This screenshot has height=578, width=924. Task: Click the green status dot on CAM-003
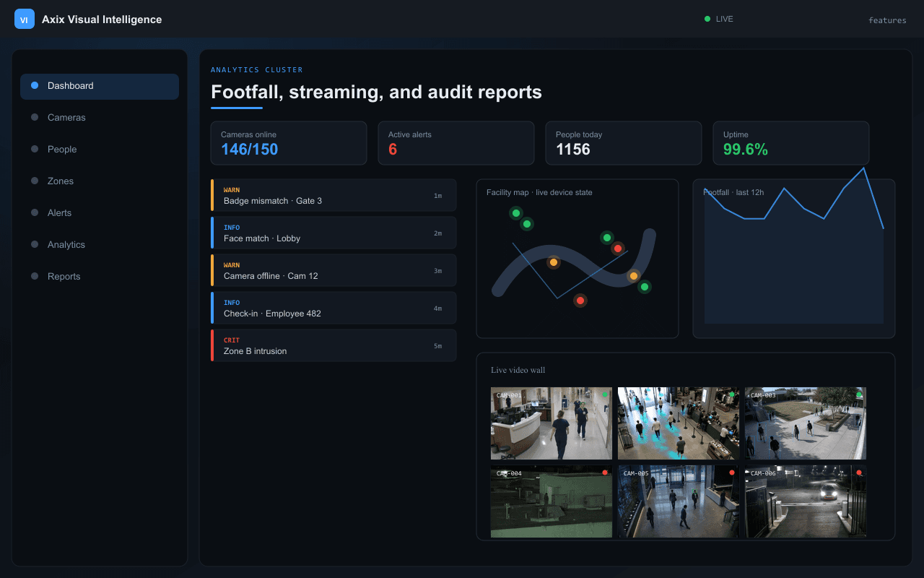[859, 394]
